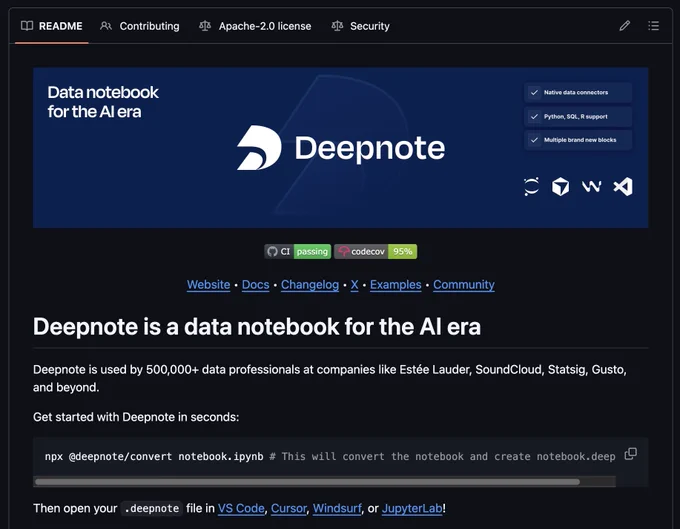
Task: Open the outline list icon
Action: pyautogui.click(x=654, y=26)
